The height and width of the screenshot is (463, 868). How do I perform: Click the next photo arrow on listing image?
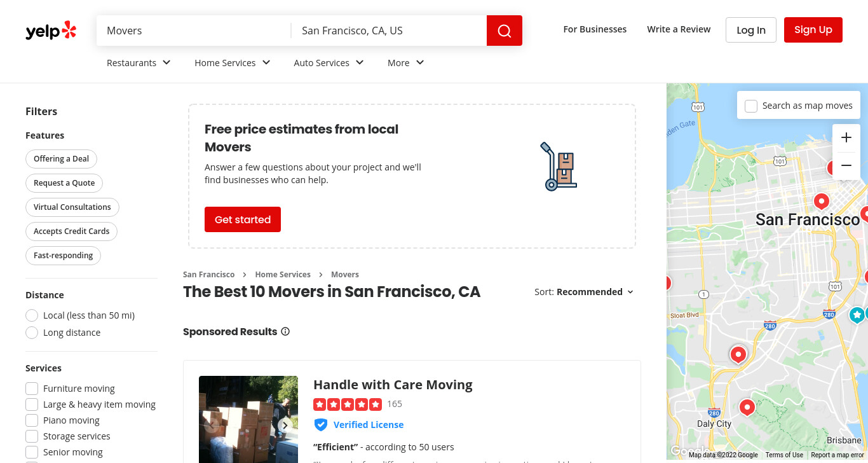click(285, 425)
